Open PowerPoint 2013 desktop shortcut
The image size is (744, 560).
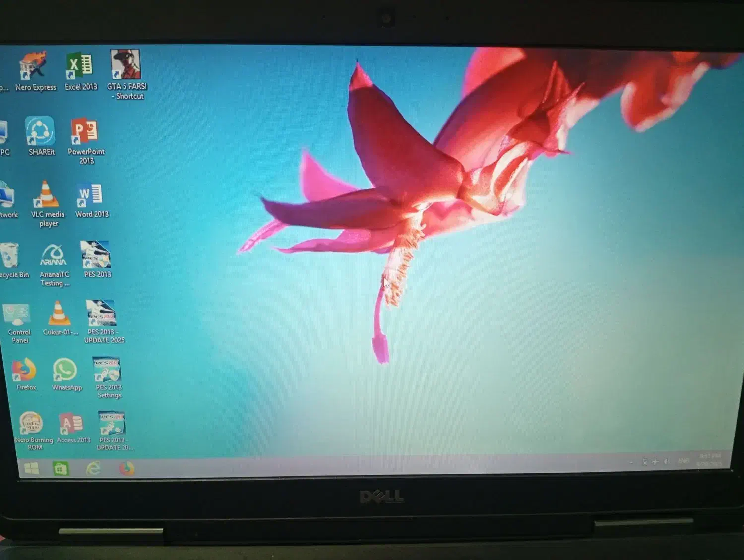pyautogui.click(x=85, y=131)
